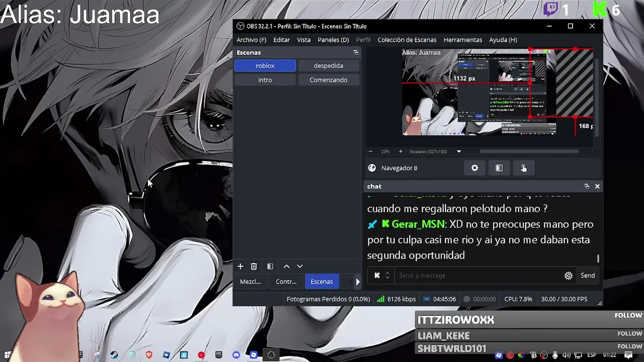This screenshot has height=362, width=644.
Task: Switch to the despedida scene
Action: pos(329,66)
